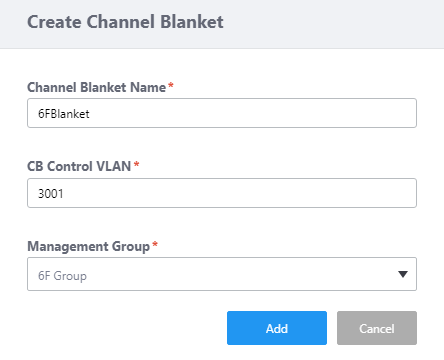
Task: Click the asterisk beside Management Group
Action: [155, 244]
